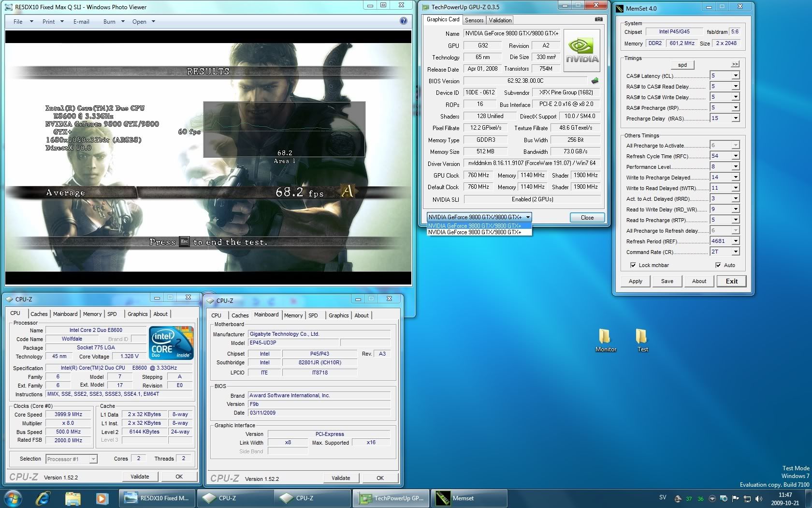The width and height of the screenshot is (812, 508).
Task: Click the About button in MemSet
Action: click(x=699, y=281)
